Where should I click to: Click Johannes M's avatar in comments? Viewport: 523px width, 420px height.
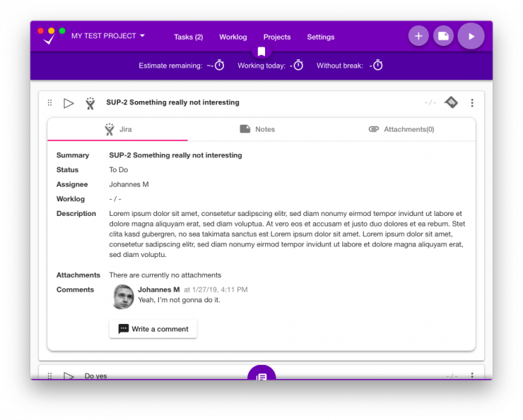123,297
